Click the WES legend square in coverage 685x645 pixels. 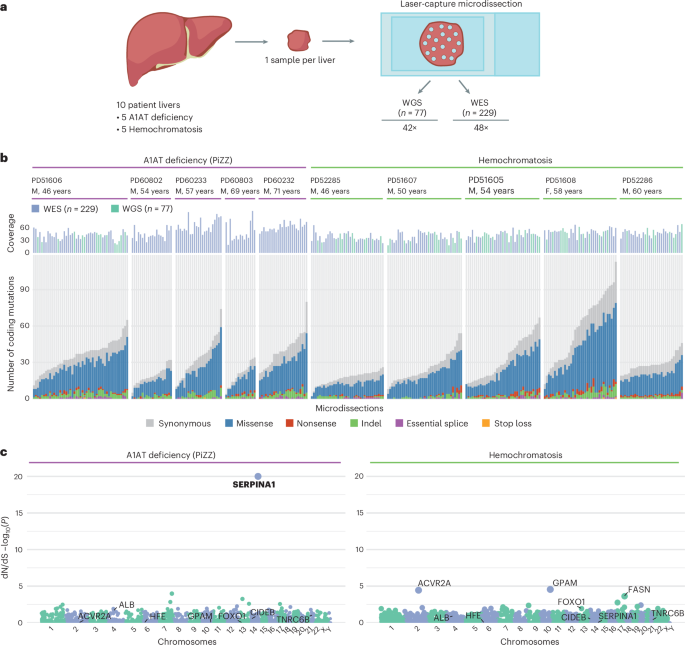point(35,209)
